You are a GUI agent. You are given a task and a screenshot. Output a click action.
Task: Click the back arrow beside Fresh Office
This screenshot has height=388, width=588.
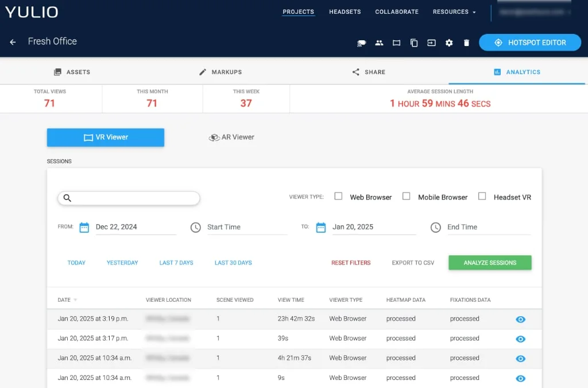point(13,42)
